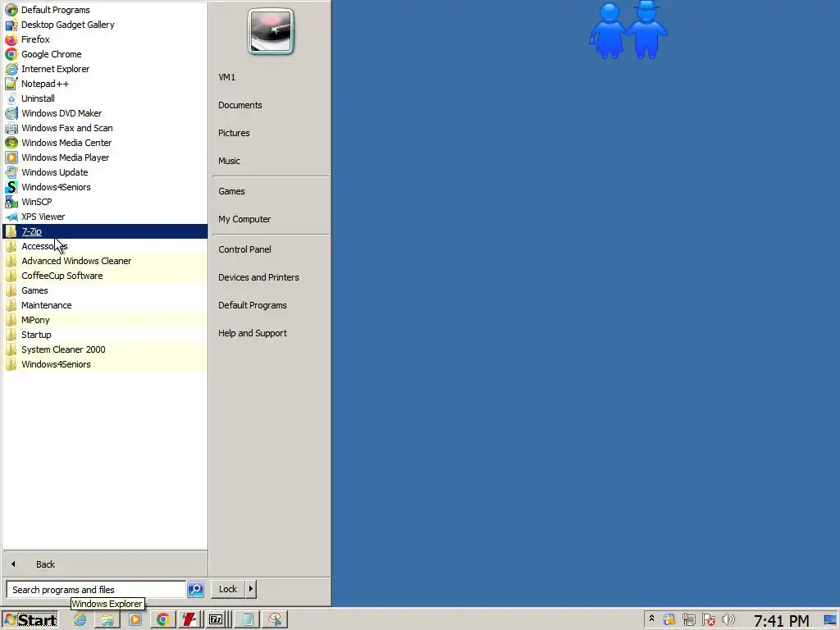Open Windows Explorer from the taskbar
The image size is (840, 630).
click(107, 620)
